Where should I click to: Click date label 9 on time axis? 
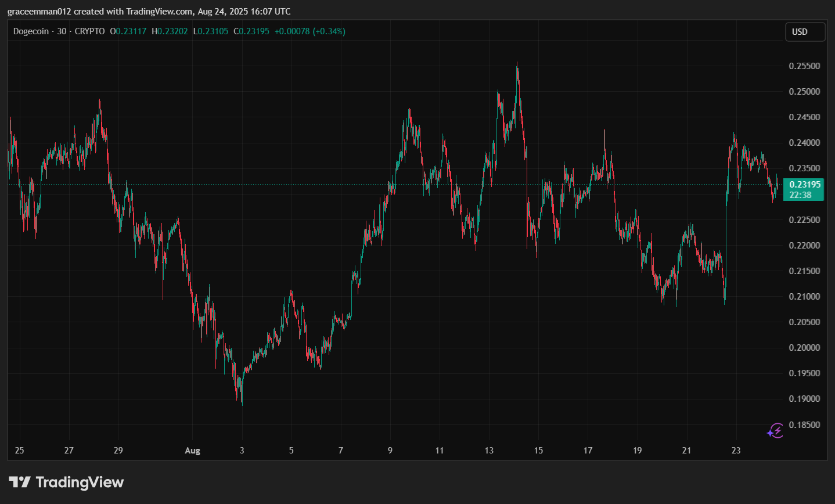(390, 451)
